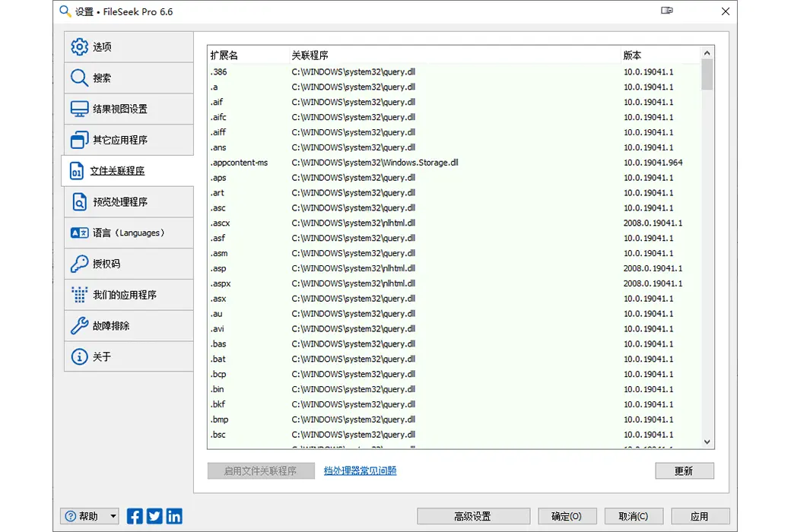This screenshot has width=791, height=532.
Task: Click the scrollbar up arrow in list
Action: (707, 53)
